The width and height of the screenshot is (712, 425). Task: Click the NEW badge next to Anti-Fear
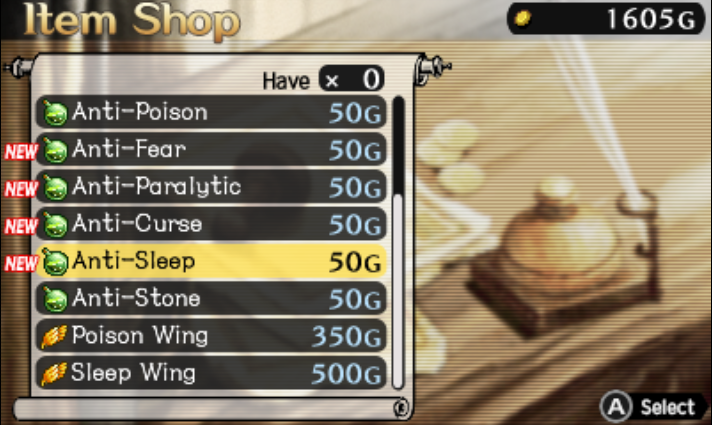[21, 152]
